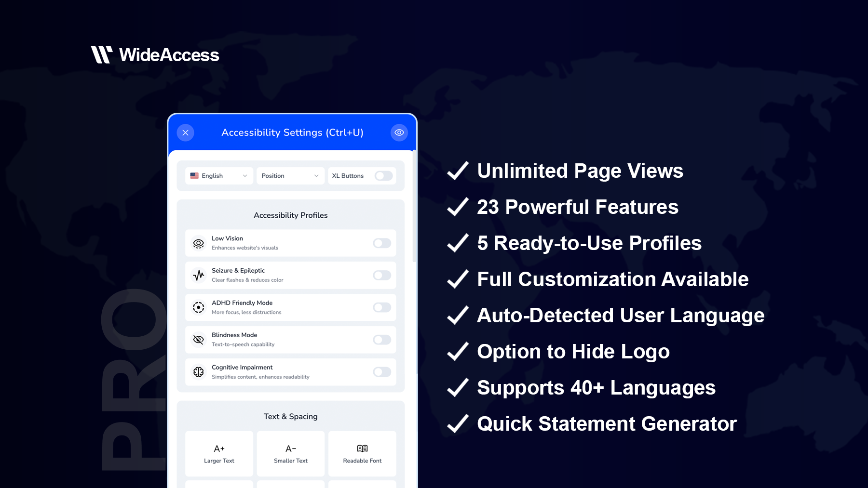Enable Blindness Mode text-to-speech toggle

pyautogui.click(x=381, y=340)
